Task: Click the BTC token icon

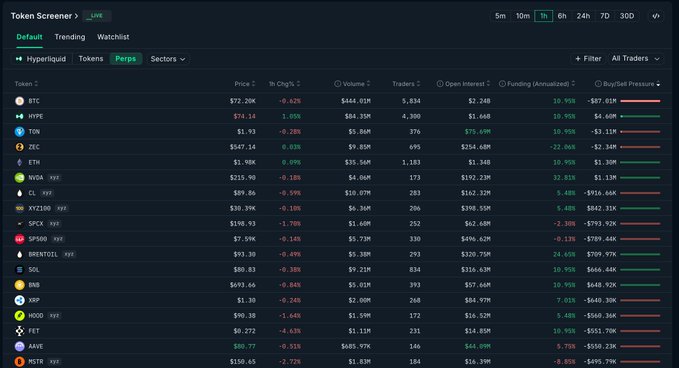Action: pyautogui.click(x=19, y=101)
